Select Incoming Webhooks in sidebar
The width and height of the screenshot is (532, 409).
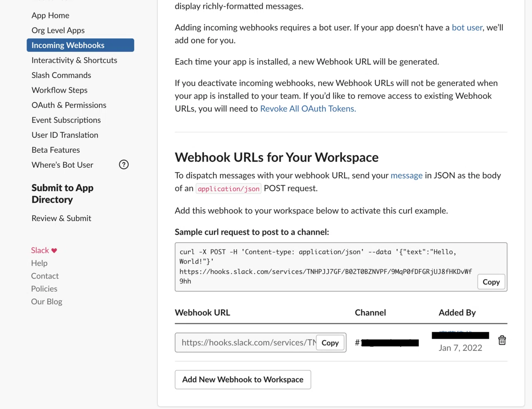80,45
